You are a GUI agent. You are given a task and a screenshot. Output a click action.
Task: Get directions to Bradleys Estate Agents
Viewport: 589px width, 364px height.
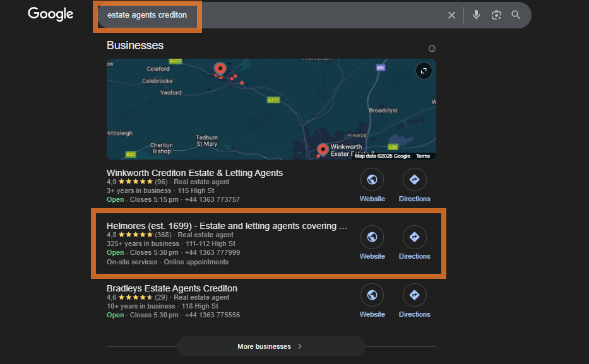tap(414, 295)
